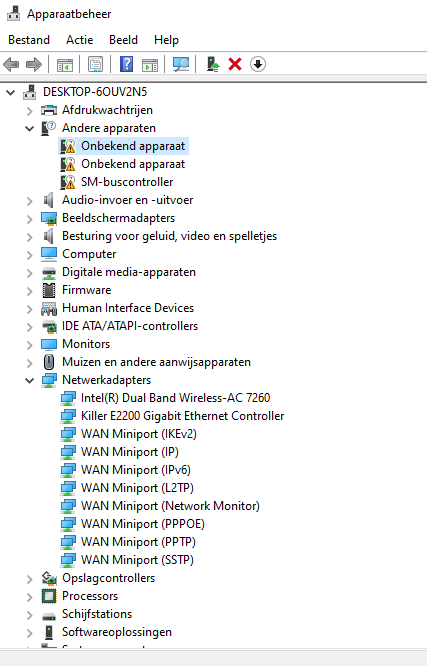Click Update driver toolbar icon
427x666 pixels.
point(212,65)
